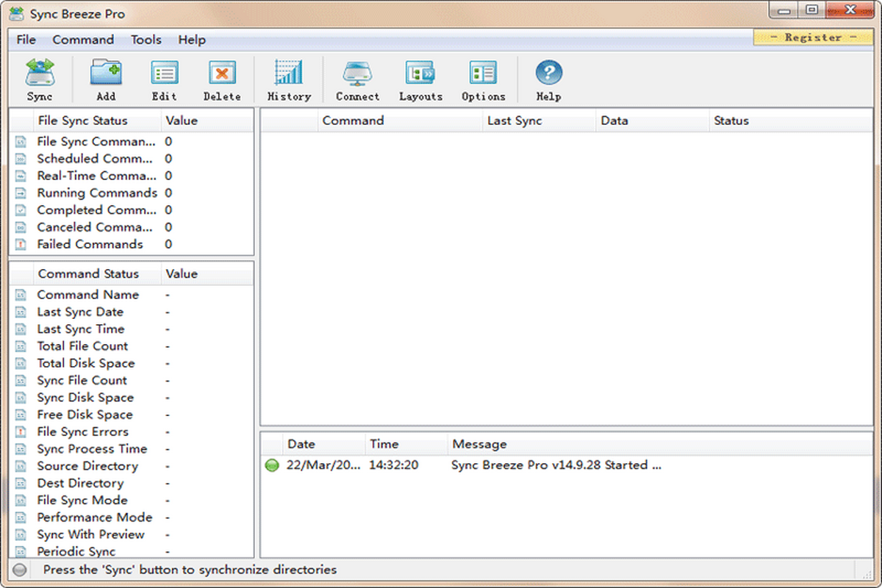Screen dimensions: 882x588
Task: Select the Real-Time Commands row
Action: (x=132, y=176)
